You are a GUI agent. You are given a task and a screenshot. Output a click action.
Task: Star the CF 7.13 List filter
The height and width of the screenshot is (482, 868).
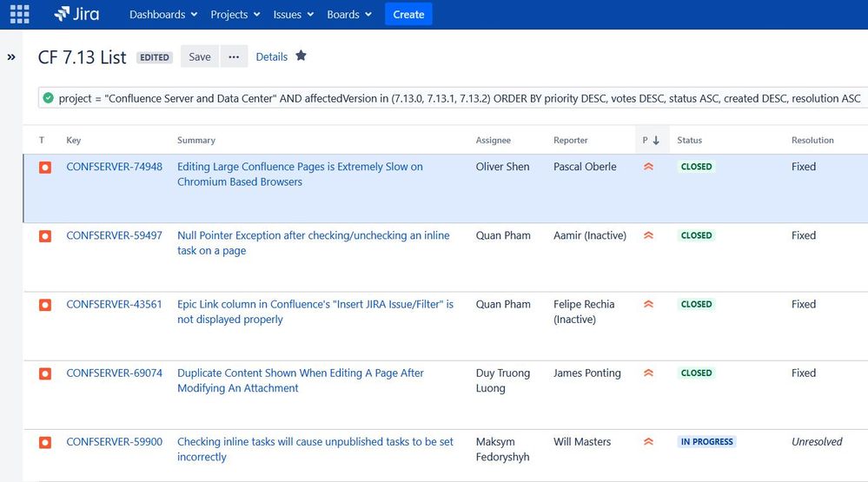pyautogui.click(x=301, y=56)
